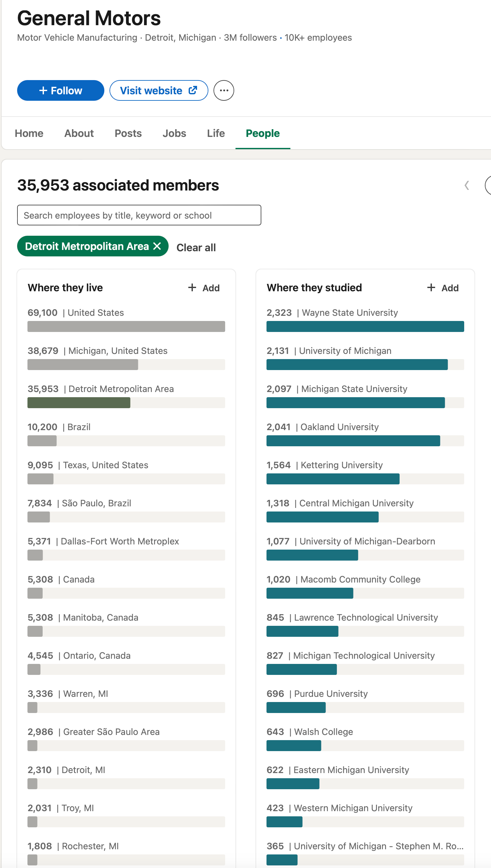Select Ontario, Canada row
Screen dimensions: 491x868
(x=126, y=662)
